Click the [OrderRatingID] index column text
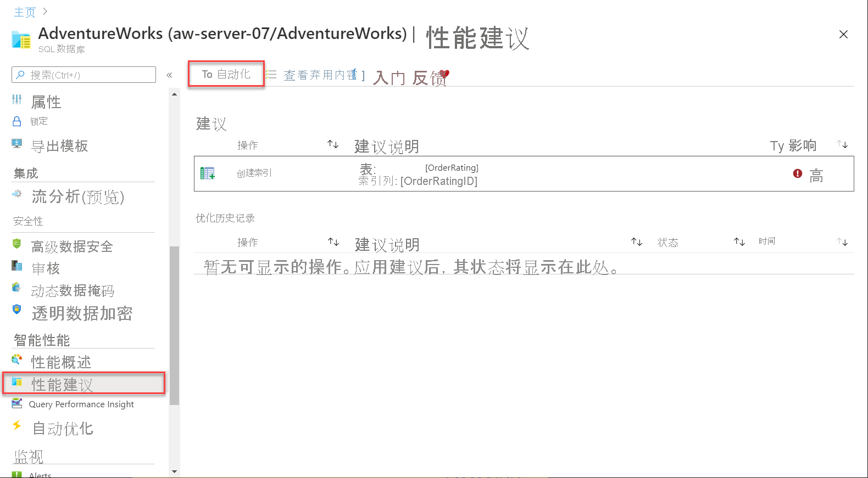Viewport: 868px width, 478px height. [x=439, y=181]
